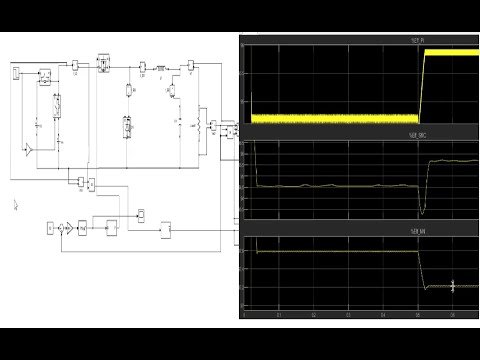
Task: Select the coupled inductor winding near the scope
Action: (199, 125)
